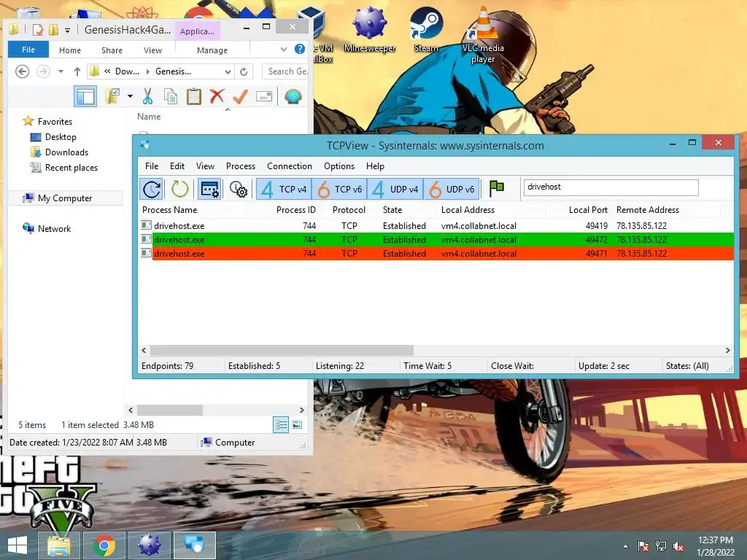Sort by Local Port column header

pyautogui.click(x=588, y=210)
